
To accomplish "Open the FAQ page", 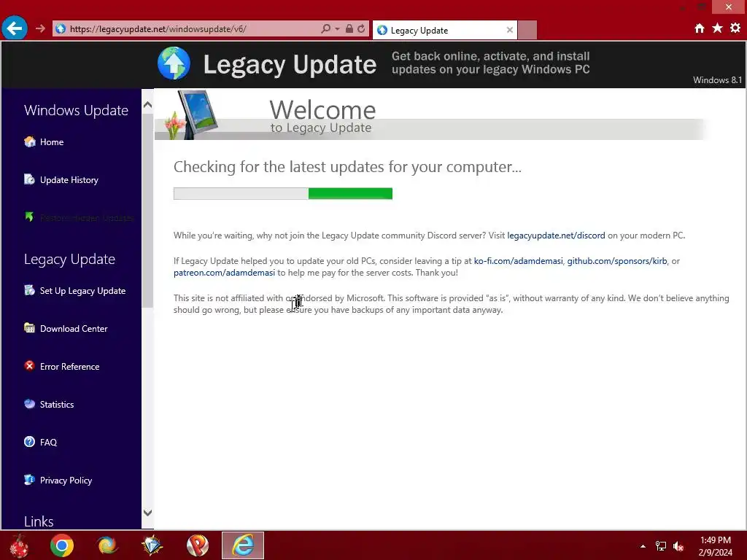I will point(48,443).
